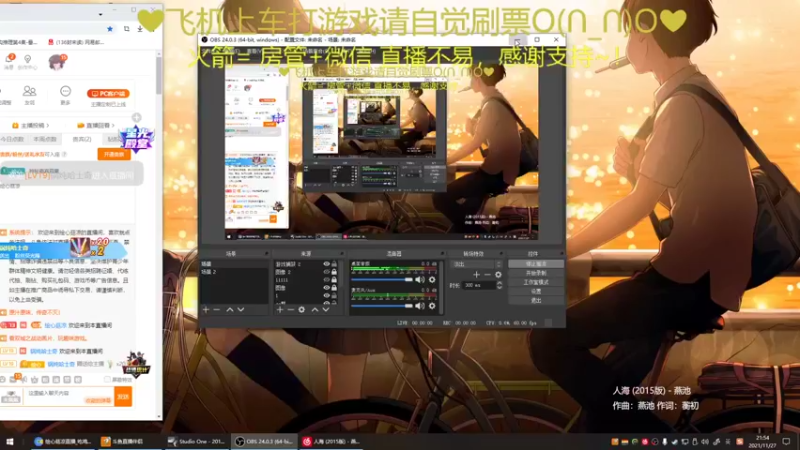
Task: Open messages icon with notification badge
Action: pos(9,60)
